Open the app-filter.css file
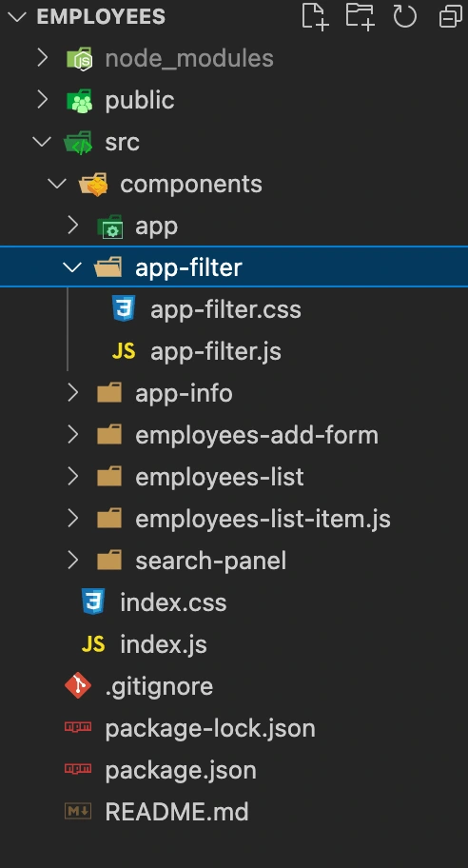468x868 pixels. (x=225, y=309)
